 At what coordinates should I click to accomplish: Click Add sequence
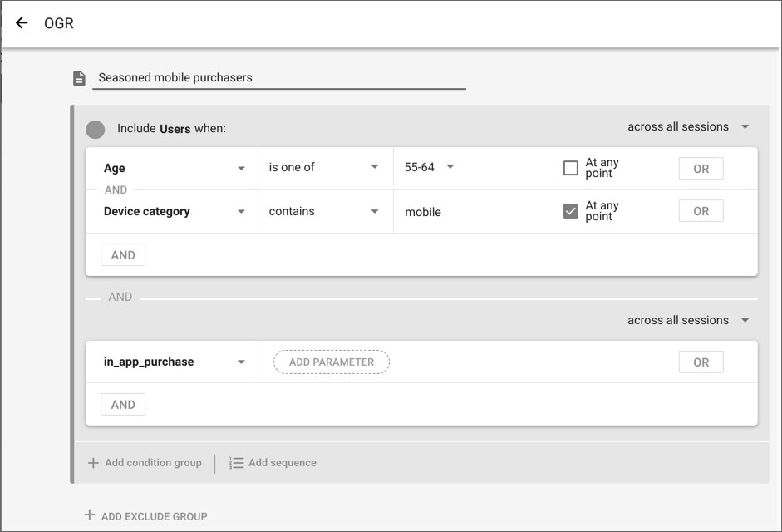point(273,463)
